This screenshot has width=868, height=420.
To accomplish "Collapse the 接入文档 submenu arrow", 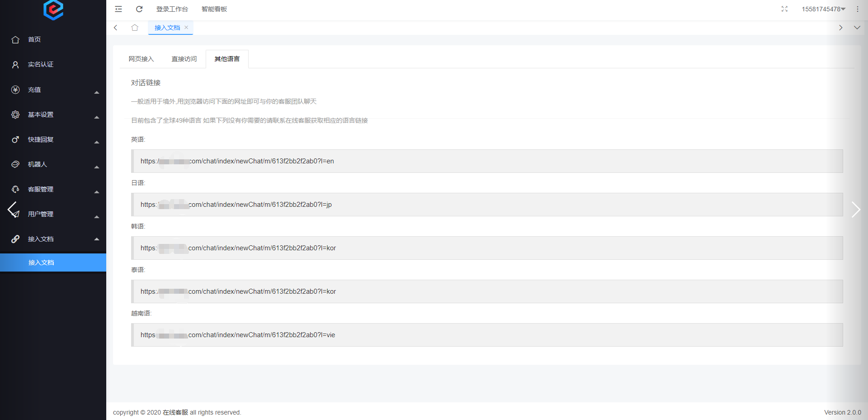I will (97, 239).
